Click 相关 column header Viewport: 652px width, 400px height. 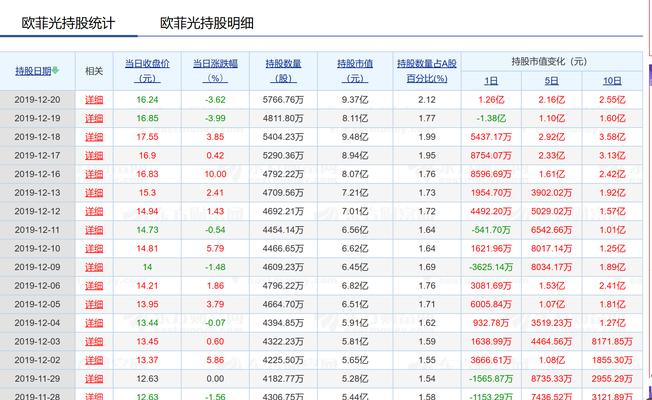click(94, 71)
